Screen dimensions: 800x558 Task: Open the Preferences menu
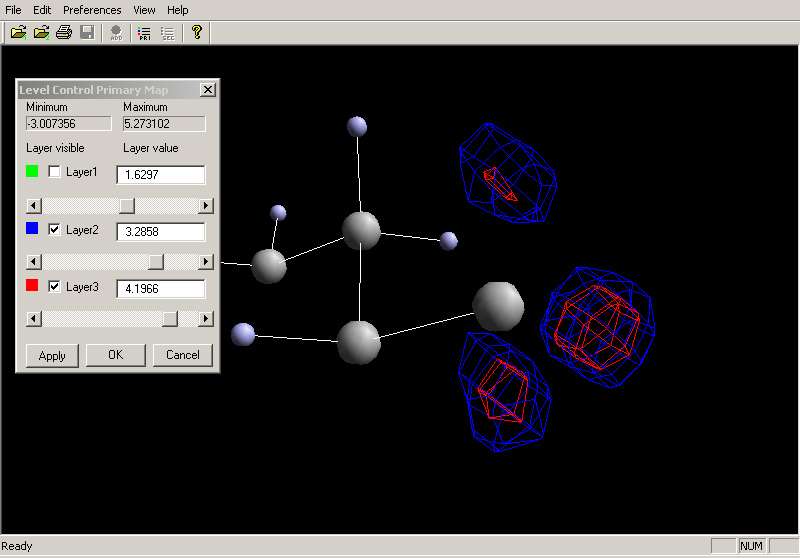pos(92,10)
